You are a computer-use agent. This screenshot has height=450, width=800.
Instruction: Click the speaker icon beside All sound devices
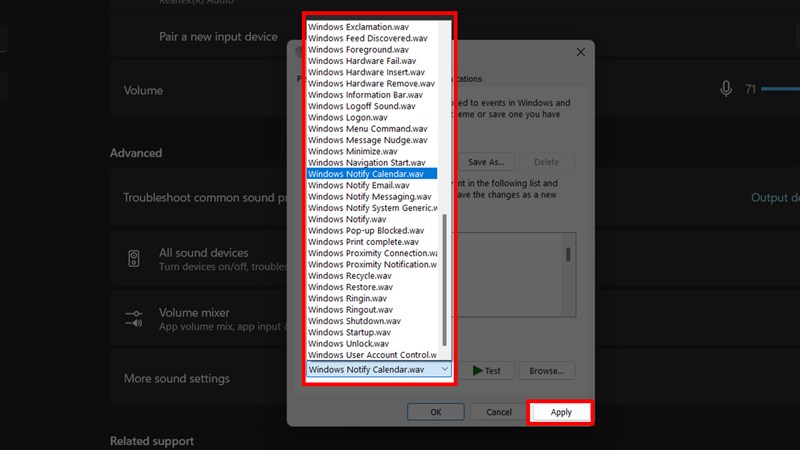tap(134, 259)
